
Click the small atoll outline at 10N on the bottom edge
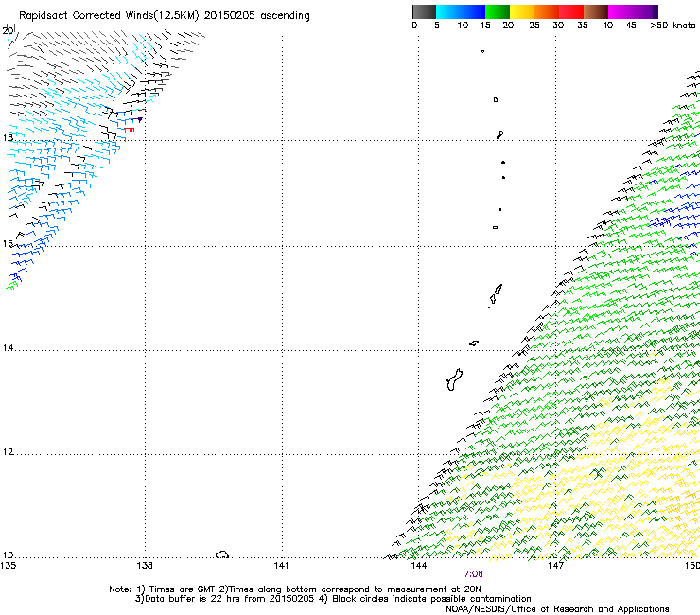222,554
